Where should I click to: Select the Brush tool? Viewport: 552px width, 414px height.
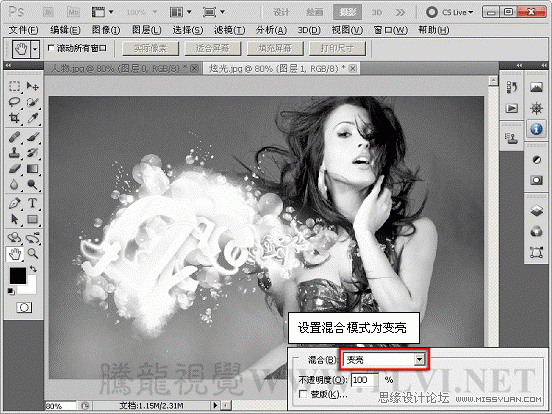coord(32,137)
